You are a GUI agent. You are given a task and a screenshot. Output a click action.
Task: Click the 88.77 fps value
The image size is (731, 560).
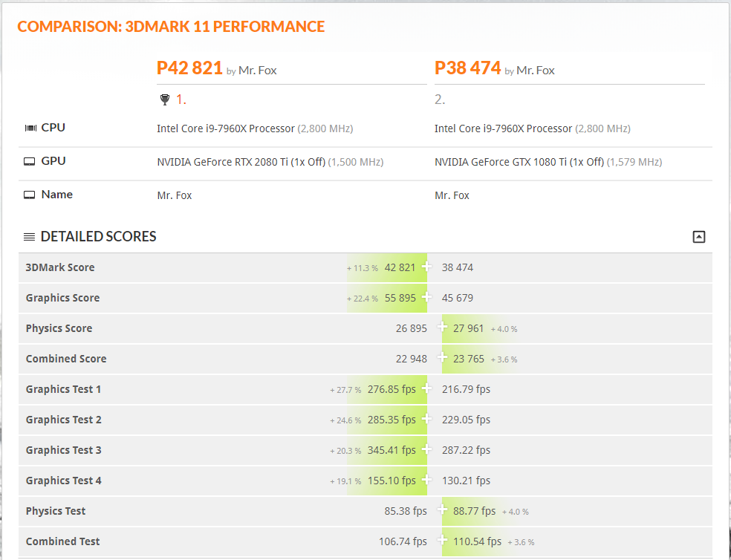click(x=474, y=511)
